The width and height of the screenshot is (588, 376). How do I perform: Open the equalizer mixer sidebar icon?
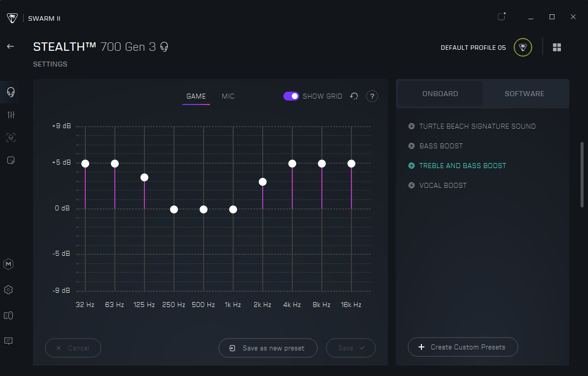click(x=11, y=115)
